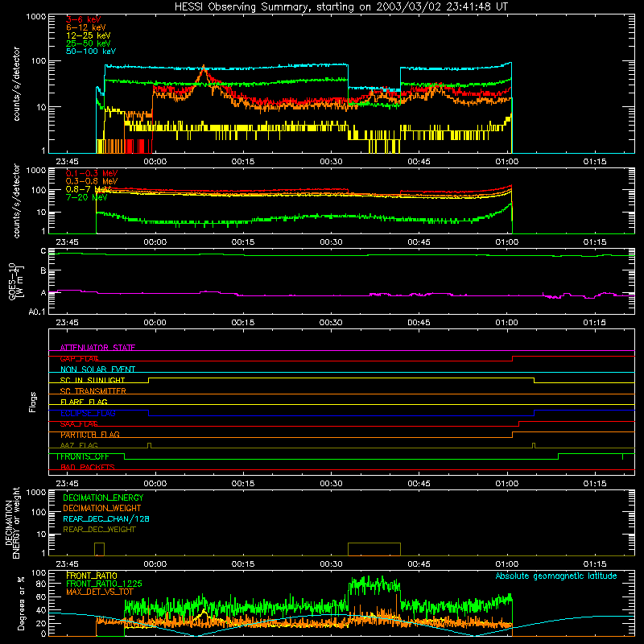Click the 'Absolute geomagnetic latitude' label
This screenshot has width=644, height=644.
(556, 576)
